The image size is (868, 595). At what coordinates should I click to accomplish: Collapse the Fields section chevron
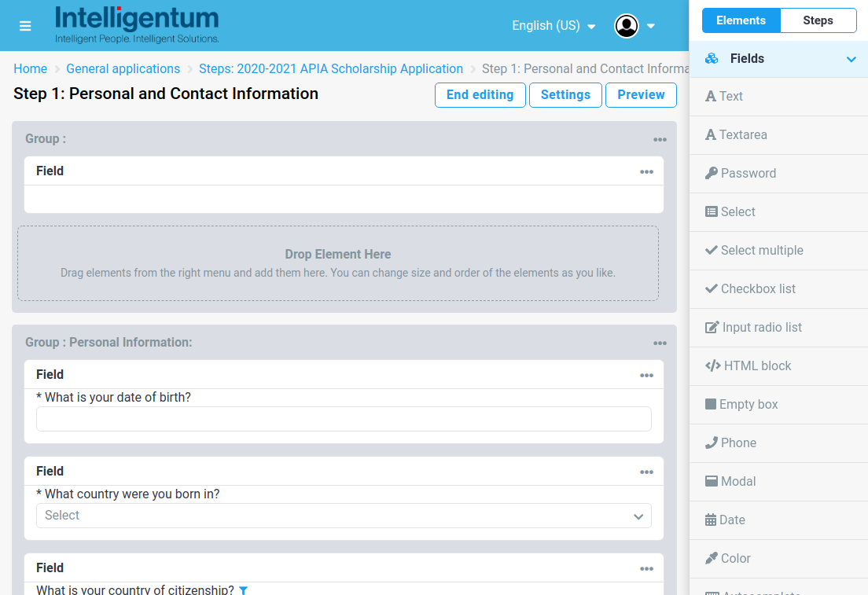[851, 59]
